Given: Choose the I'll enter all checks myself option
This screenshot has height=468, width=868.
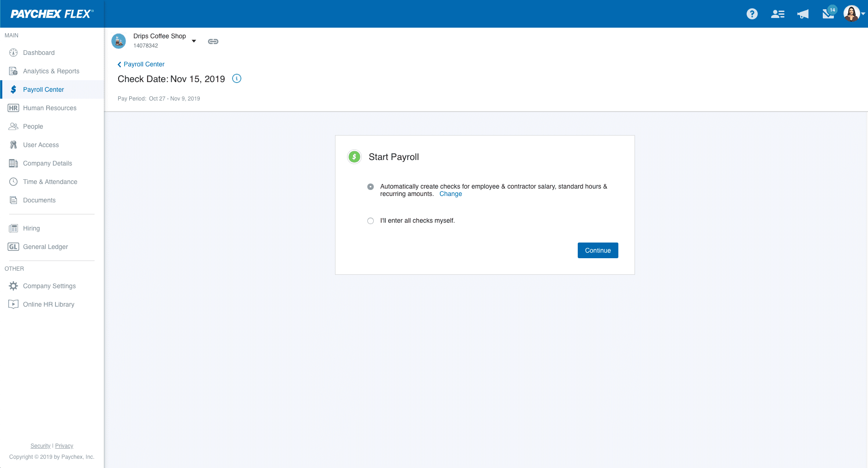Looking at the screenshot, I should [x=371, y=221].
